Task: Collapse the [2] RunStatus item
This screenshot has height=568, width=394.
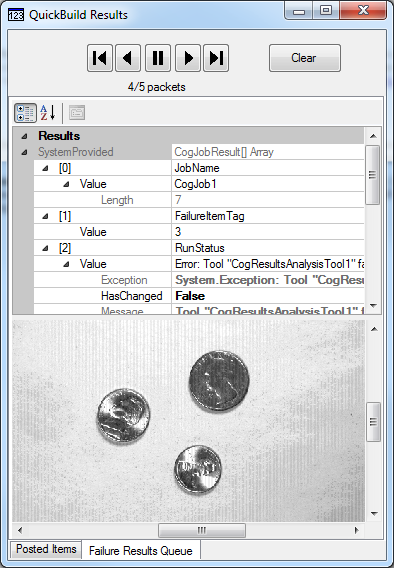Action: (45, 248)
